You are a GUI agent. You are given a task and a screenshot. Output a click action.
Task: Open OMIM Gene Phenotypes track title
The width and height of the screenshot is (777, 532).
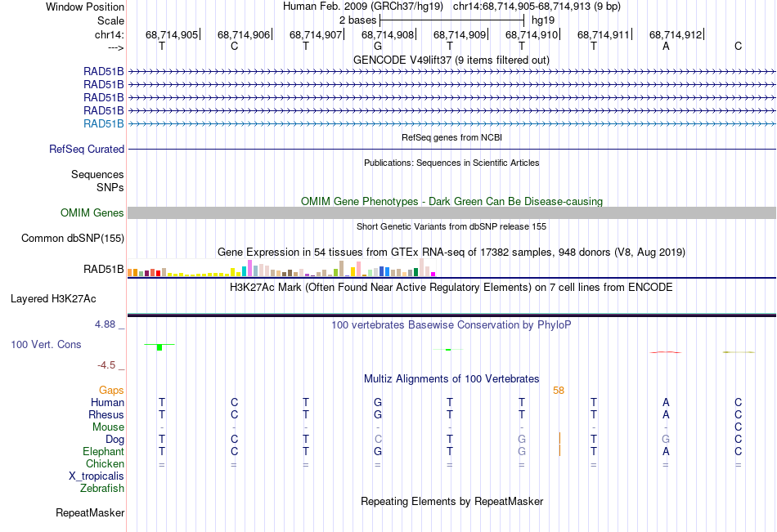(451, 201)
